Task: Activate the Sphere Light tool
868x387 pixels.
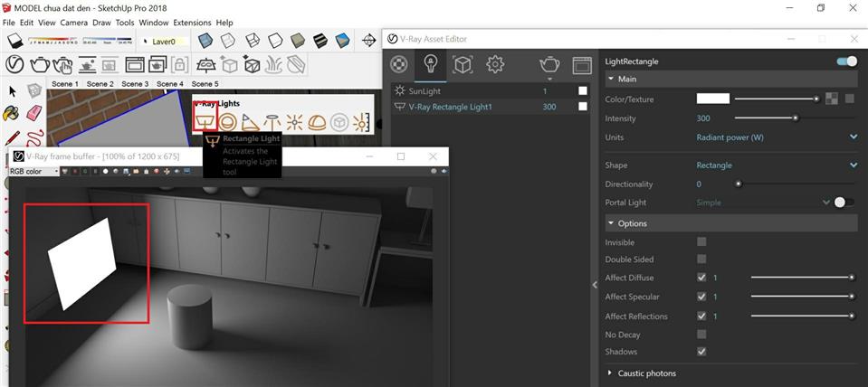Action: [228, 122]
